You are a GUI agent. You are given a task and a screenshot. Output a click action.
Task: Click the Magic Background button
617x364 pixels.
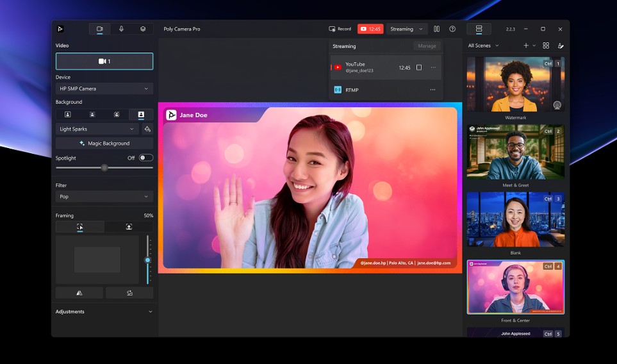click(x=104, y=144)
